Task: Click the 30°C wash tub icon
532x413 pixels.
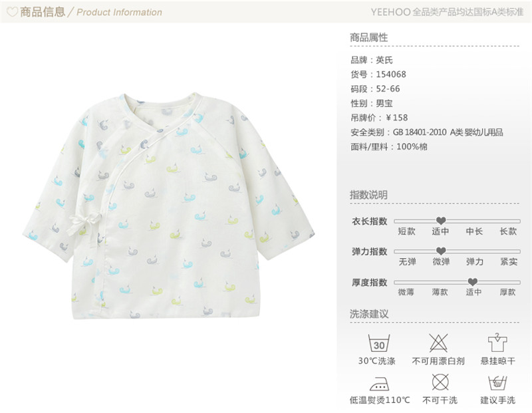Action: point(378,343)
